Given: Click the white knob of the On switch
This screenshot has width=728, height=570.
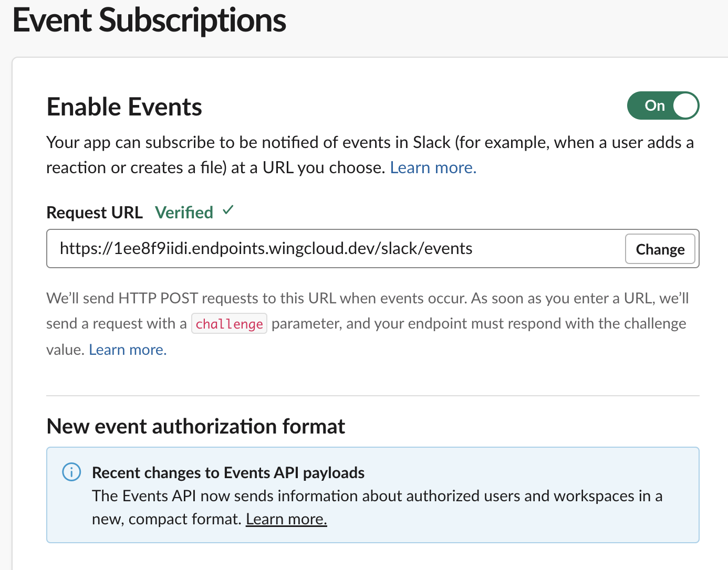Looking at the screenshot, I should pos(685,105).
